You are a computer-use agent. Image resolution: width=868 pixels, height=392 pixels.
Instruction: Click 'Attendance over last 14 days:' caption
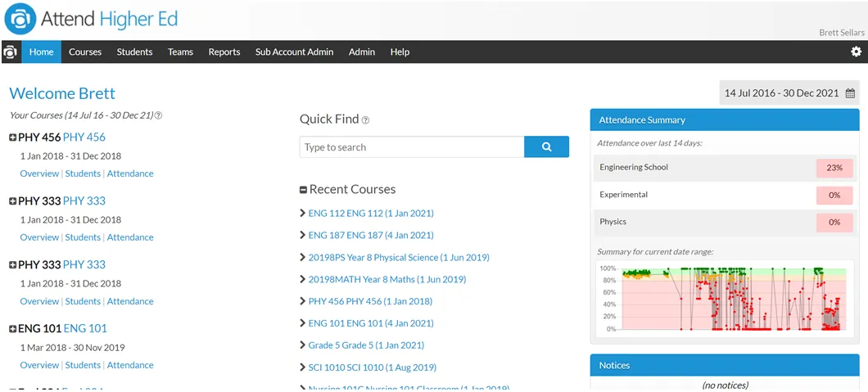649,143
